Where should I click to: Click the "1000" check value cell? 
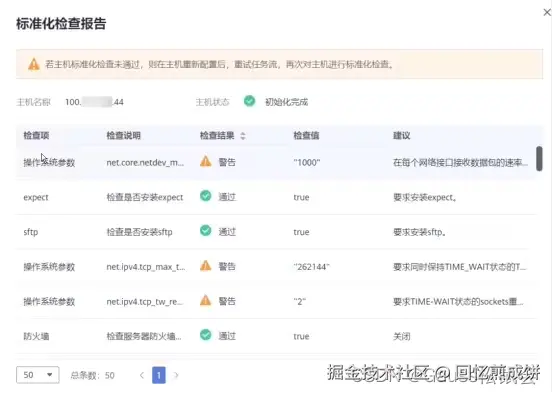tap(307, 163)
